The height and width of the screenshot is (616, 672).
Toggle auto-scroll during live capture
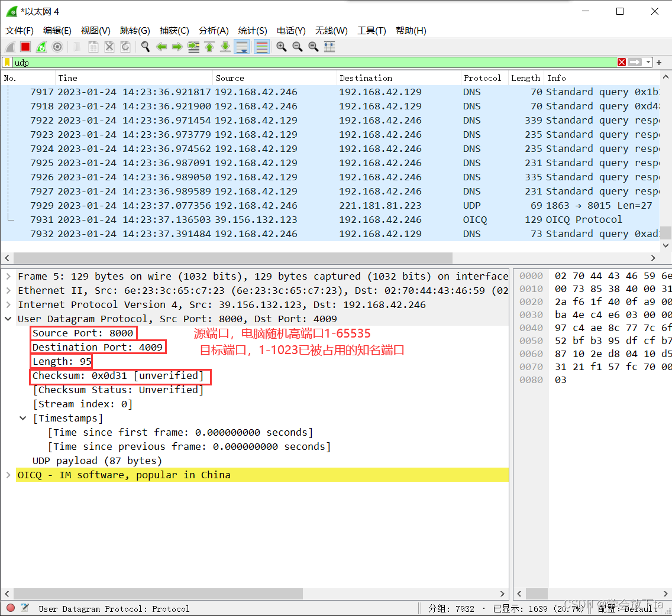point(242,47)
